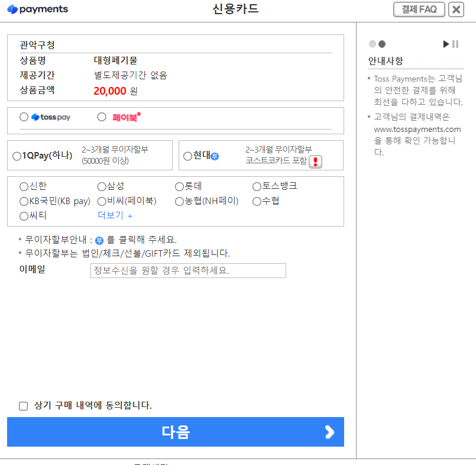Click the 관악구청 merchant name
Image resolution: width=476 pixels, height=465 pixels.
[37, 45]
